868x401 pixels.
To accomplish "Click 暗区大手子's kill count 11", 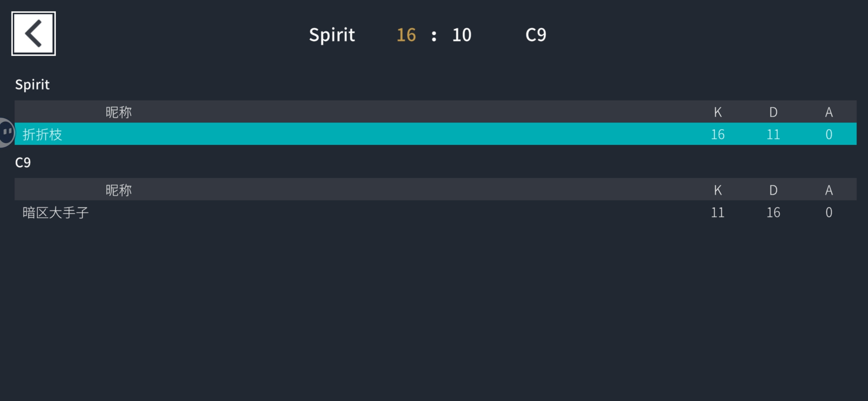I will [718, 212].
